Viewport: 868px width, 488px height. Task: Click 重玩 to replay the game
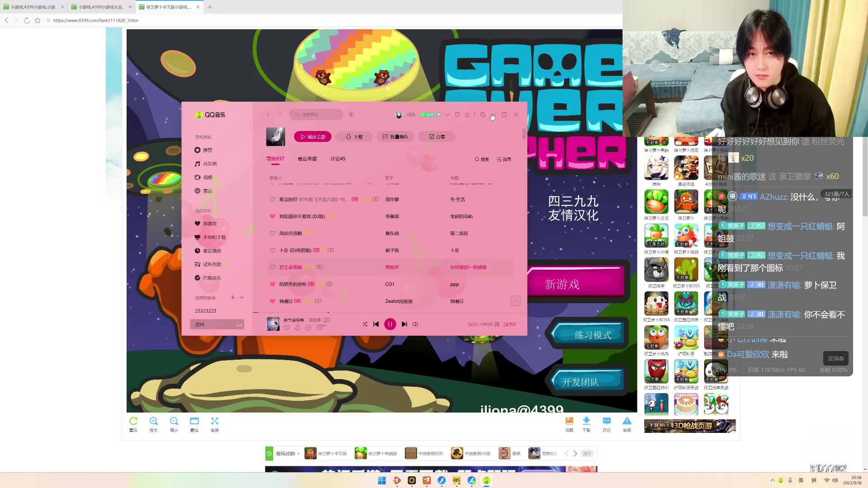(133, 424)
